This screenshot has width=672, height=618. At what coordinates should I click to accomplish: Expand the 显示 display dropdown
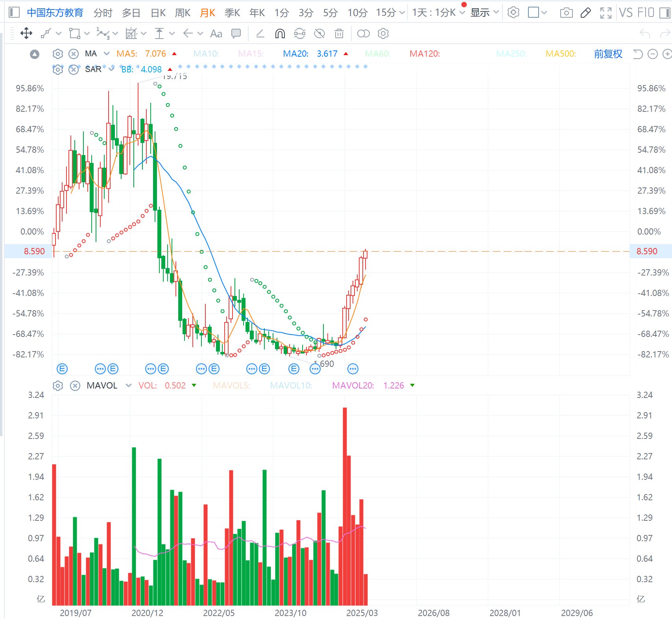pyautogui.click(x=485, y=13)
